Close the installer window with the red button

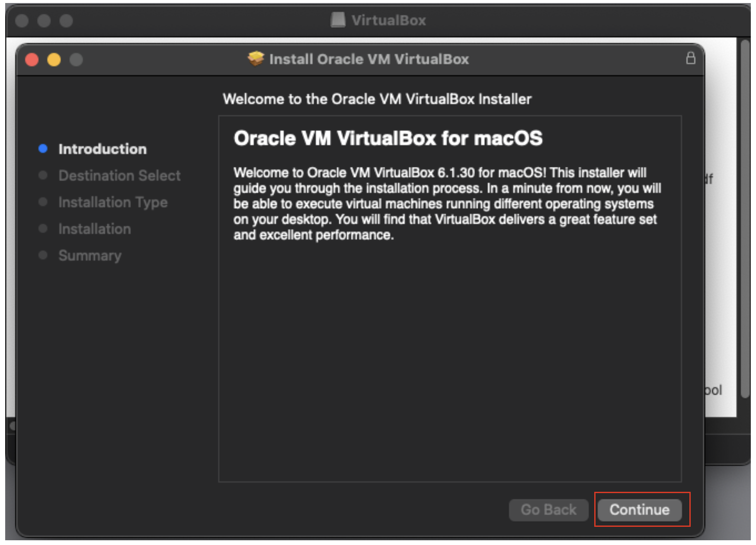tap(32, 59)
